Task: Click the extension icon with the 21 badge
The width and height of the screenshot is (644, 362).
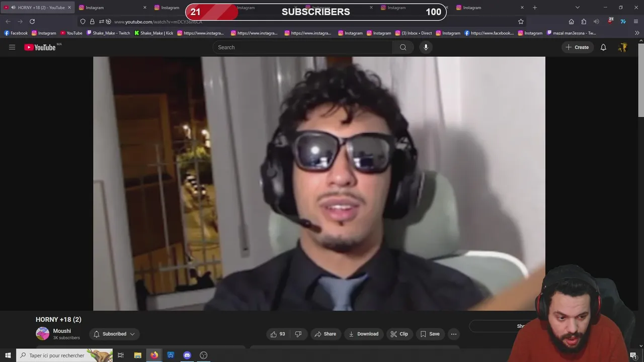Action: point(610,21)
